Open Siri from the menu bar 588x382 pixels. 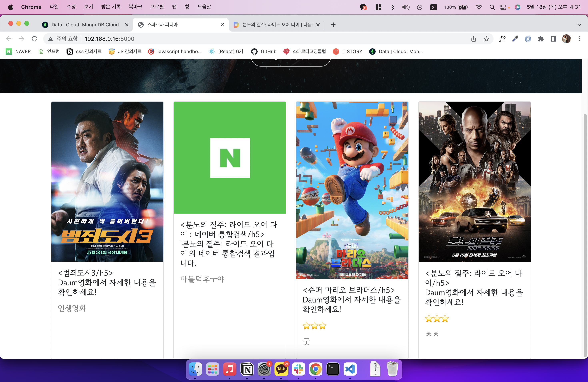518,7
